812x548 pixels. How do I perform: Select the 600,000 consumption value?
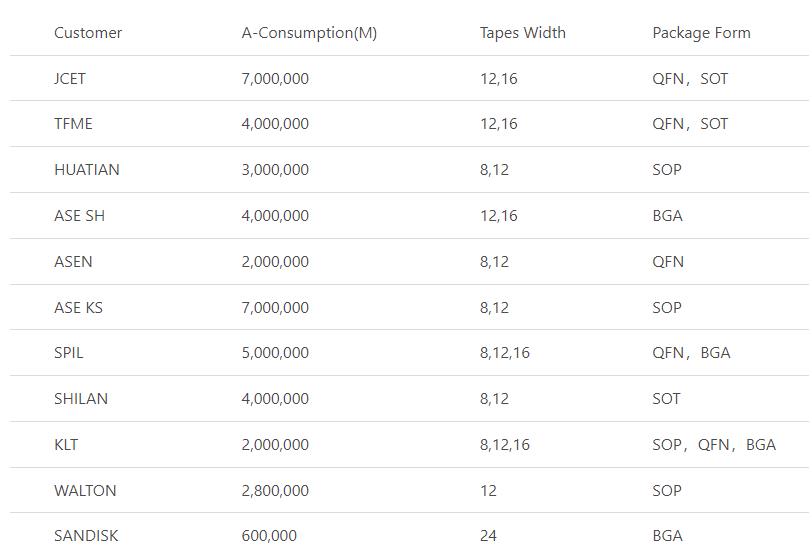[x=269, y=536]
